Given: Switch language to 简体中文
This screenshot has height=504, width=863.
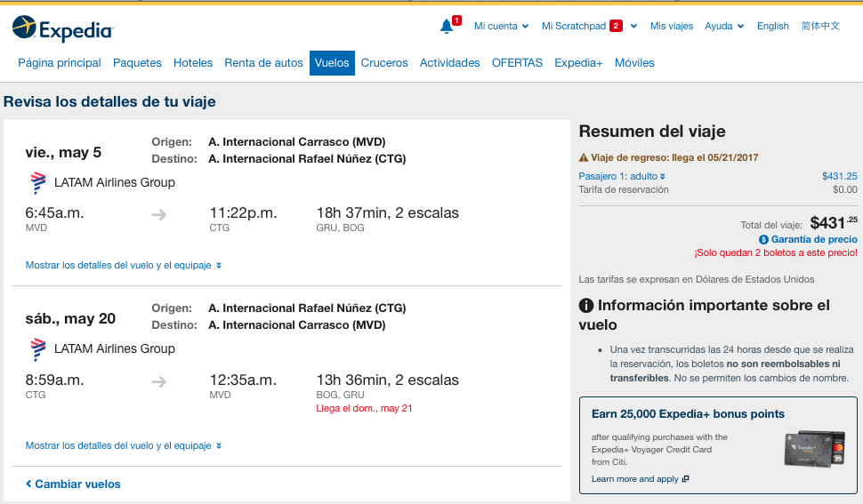Looking at the screenshot, I should [x=820, y=26].
